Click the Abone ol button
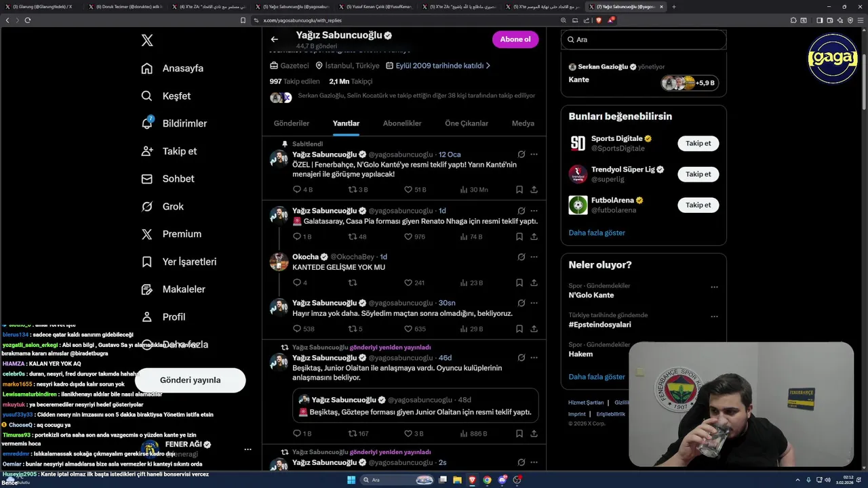 coord(515,39)
